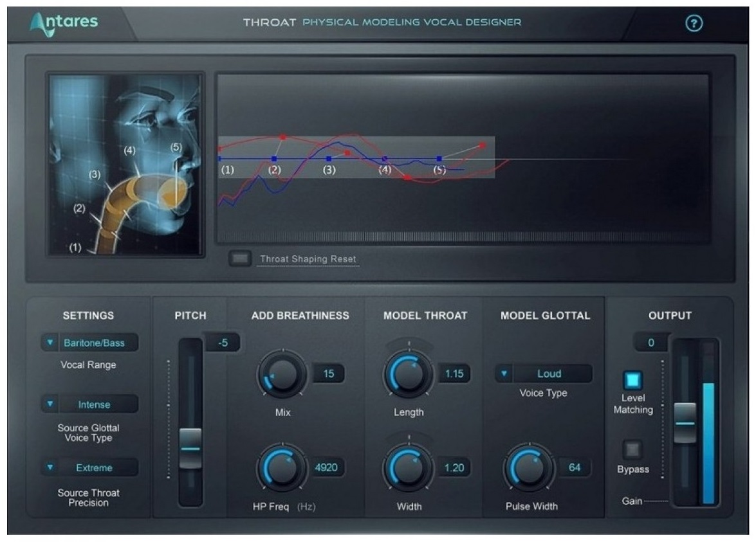The width and height of the screenshot is (756, 542).
Task: Click the Output Gain slider handle
Action: pyautogui.click(x=685, y=422)
